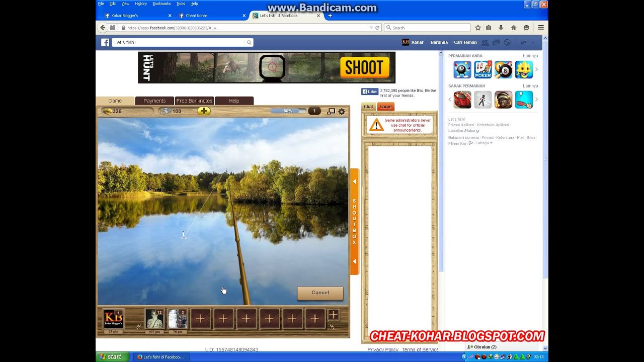Expand Shoutbox with lower orange arrow
This screenshot has height=362, width=644.
point(354,261)
